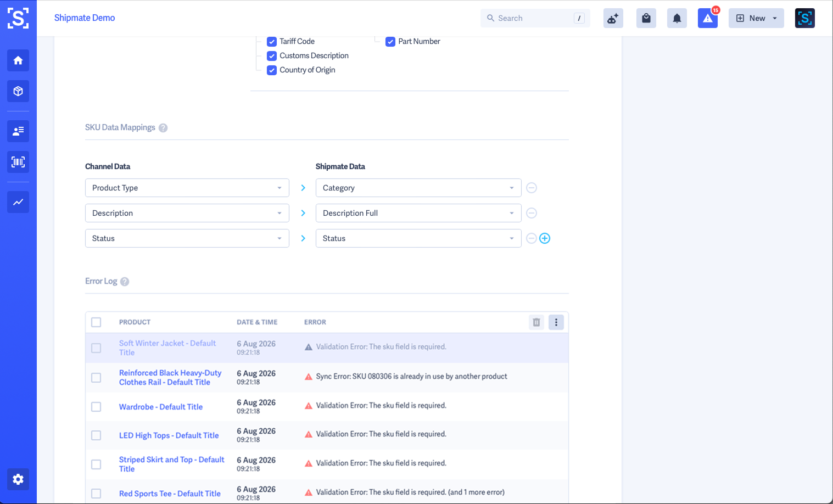
Task: Open Shipmate Demo account link
Action: (85, 18)
